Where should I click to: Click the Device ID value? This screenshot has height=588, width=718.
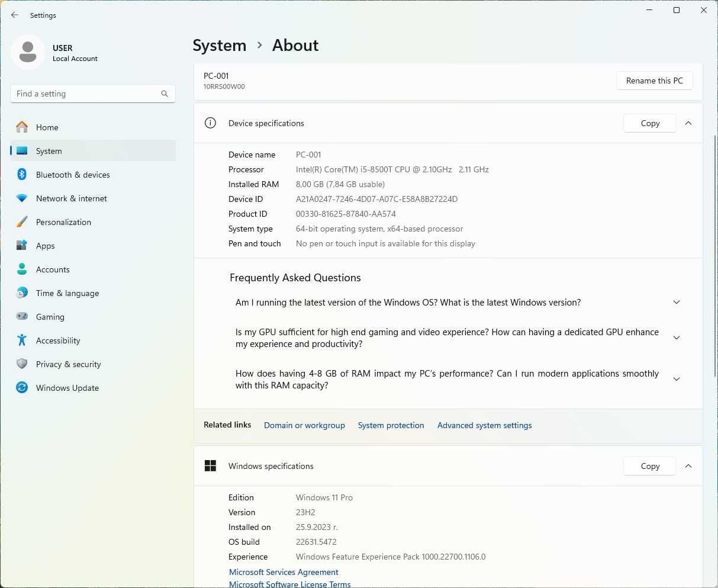tap(376, 199)
